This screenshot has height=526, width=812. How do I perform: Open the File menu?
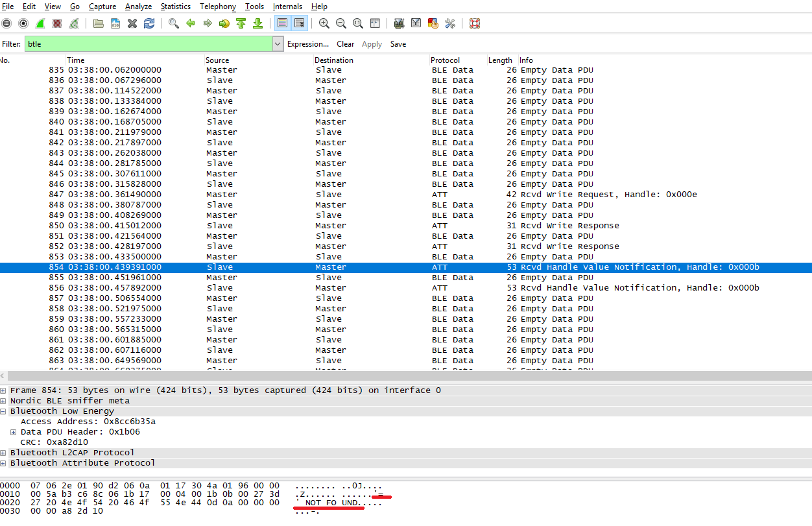pos(7,6)
